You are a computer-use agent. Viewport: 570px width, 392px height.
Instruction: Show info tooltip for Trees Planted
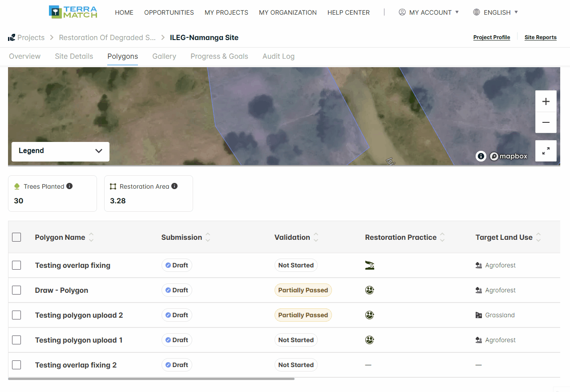[x=69, y=186]
